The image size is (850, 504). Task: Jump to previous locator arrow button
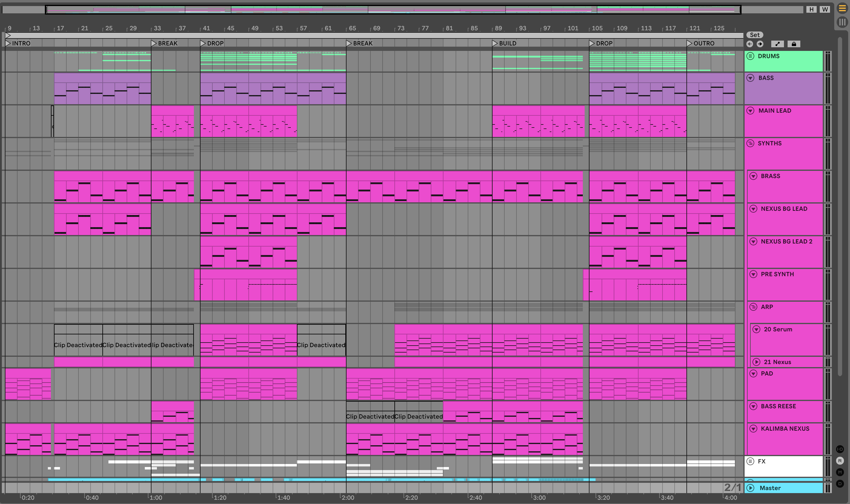point(750,44)
